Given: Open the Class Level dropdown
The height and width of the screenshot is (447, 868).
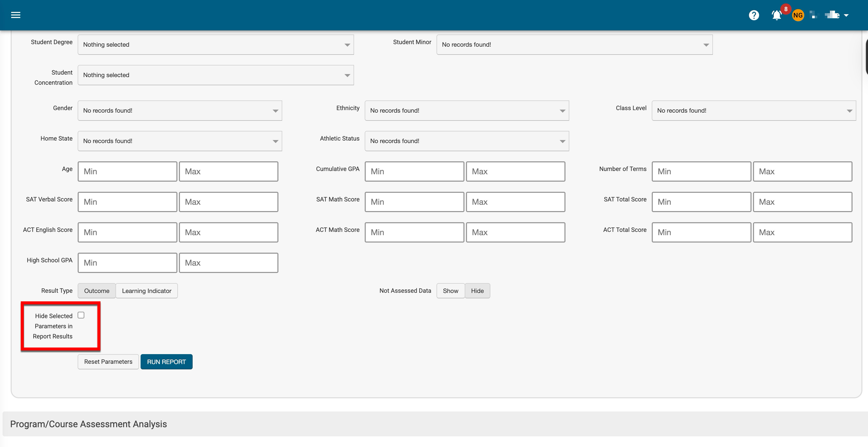Looking at the screenshot, I should (754, 111).
